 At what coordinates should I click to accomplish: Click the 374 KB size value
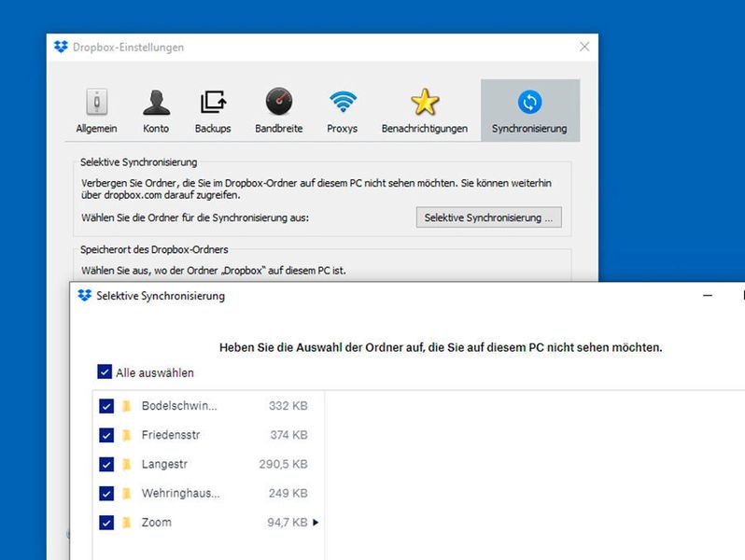click(288, 435)
